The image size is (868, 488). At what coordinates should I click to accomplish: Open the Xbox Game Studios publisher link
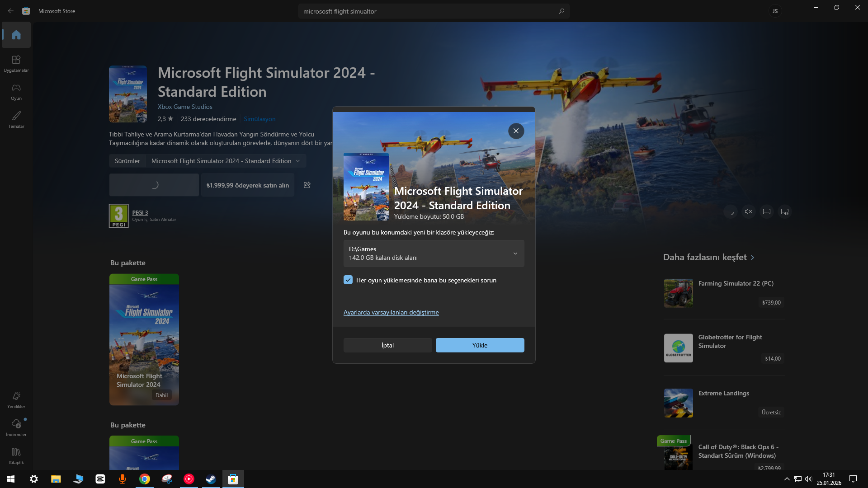pos(185,107)
